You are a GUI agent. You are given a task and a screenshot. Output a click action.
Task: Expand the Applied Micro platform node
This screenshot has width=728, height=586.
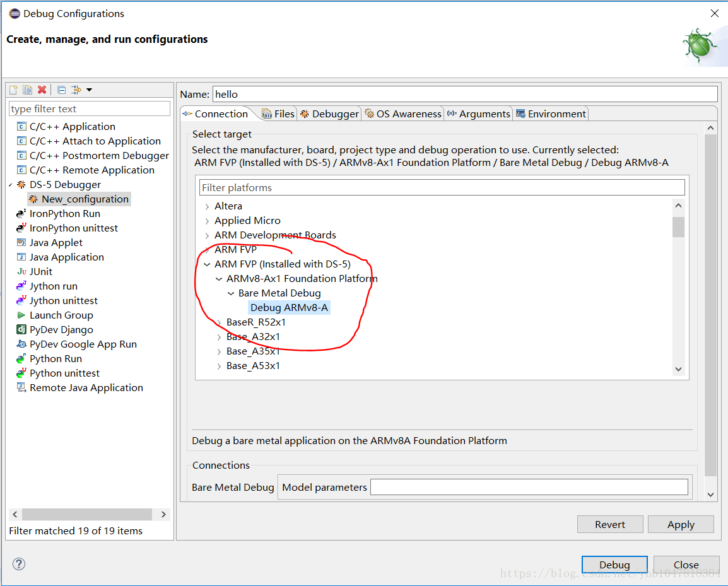point(207,221)
